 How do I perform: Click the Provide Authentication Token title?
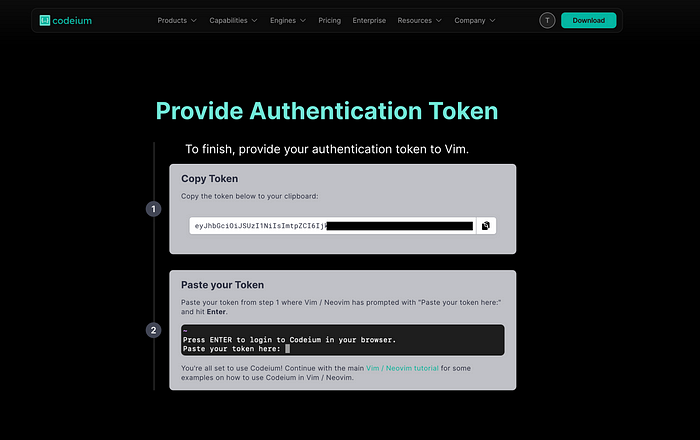pyautogui.click(x=326, y=111)
